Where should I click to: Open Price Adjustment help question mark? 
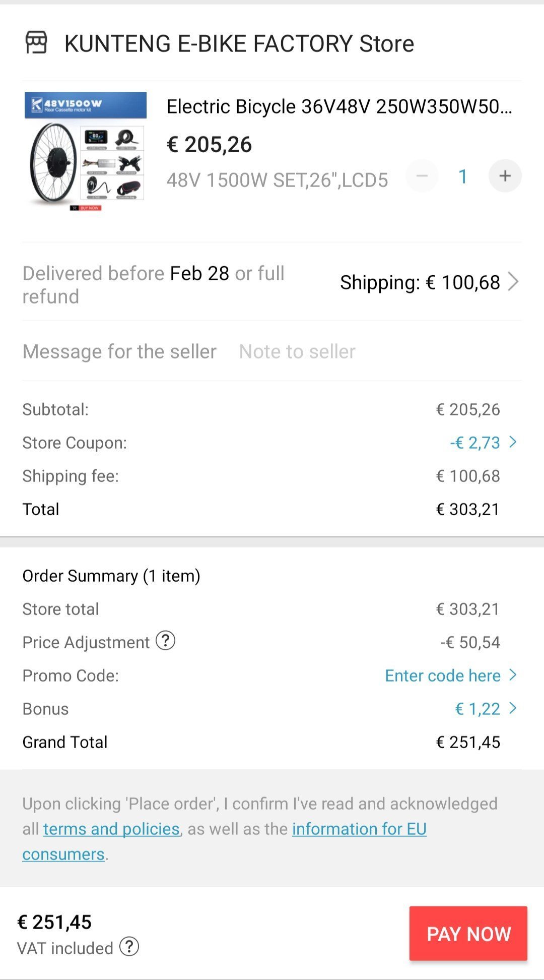click(x=165, y=641)
